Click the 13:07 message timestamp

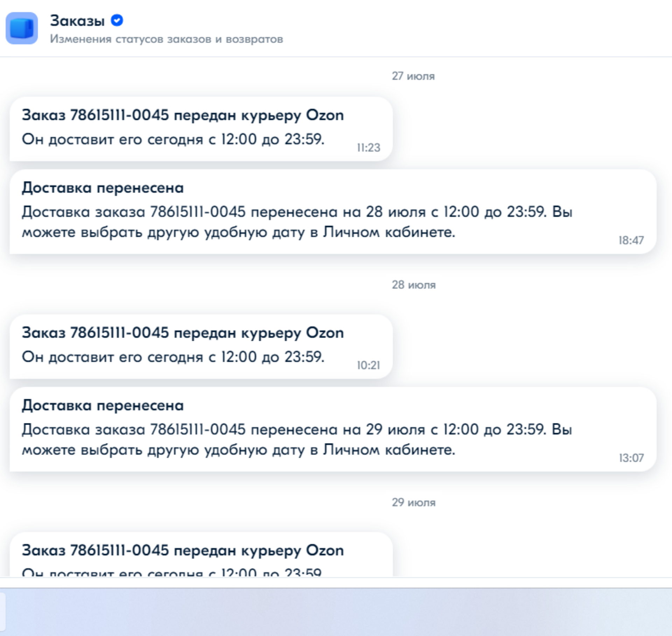(631, 458)
